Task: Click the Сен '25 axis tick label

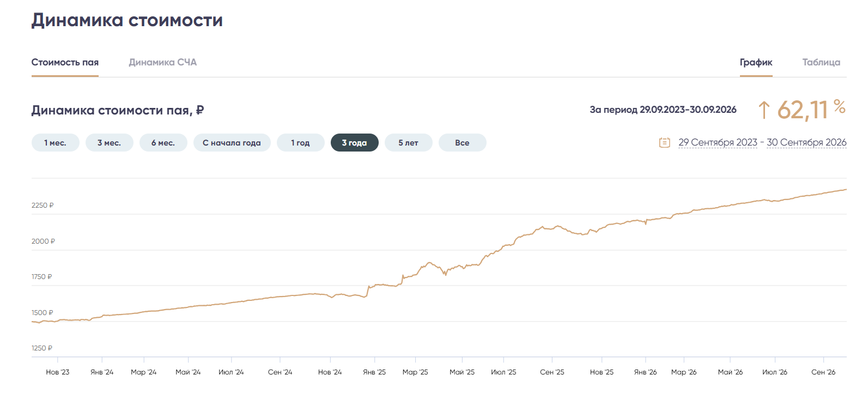Action: pyautogui.click(x=552, y=372)
